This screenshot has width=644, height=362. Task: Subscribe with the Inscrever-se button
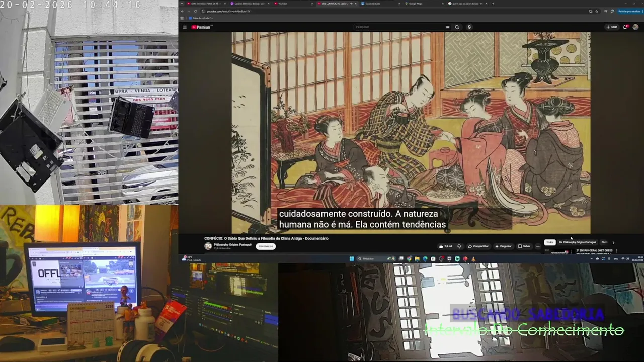pos(265,246)
